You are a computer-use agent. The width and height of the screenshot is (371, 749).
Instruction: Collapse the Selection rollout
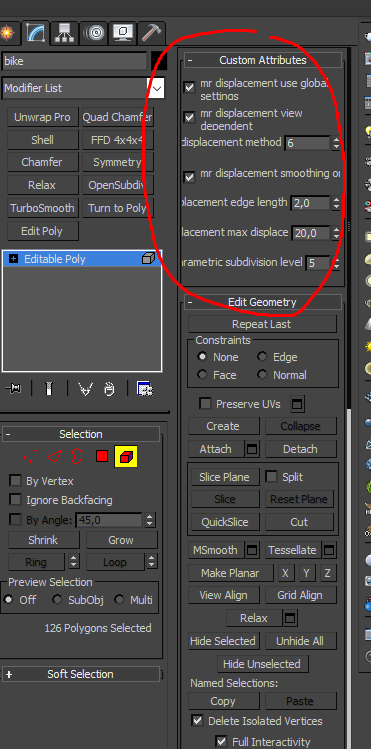point(8,434)
